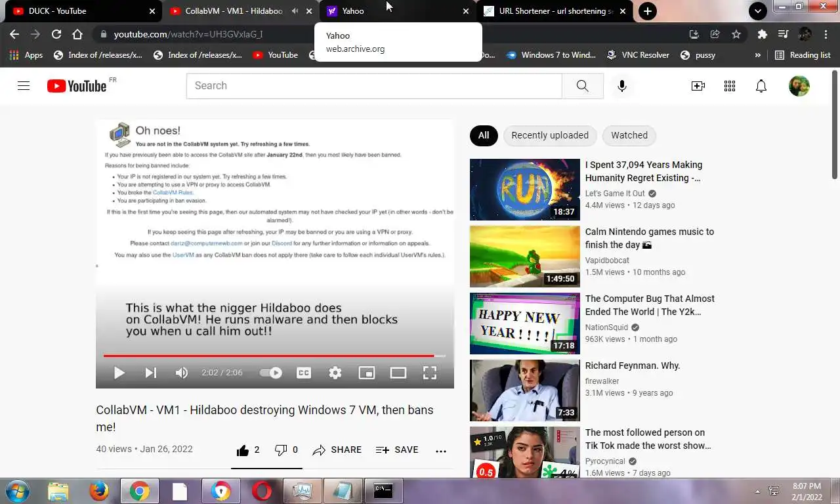Viewport: 840px width, 504px height.
Task: Open Calm Nintendo games music title
Action: coord(650,238)
